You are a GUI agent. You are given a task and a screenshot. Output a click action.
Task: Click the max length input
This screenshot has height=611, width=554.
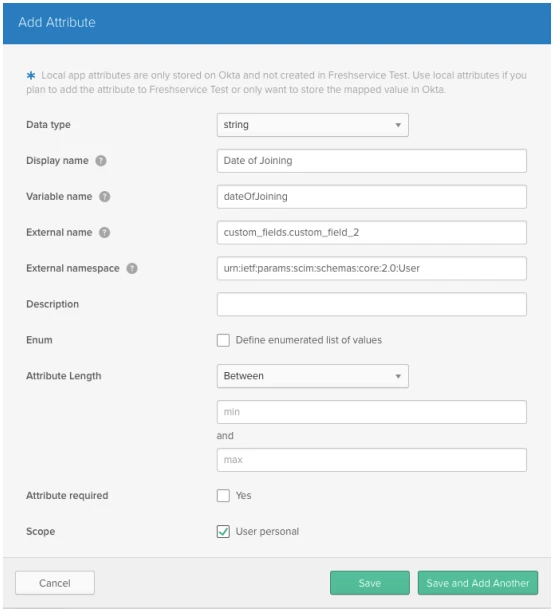point(372,460)
